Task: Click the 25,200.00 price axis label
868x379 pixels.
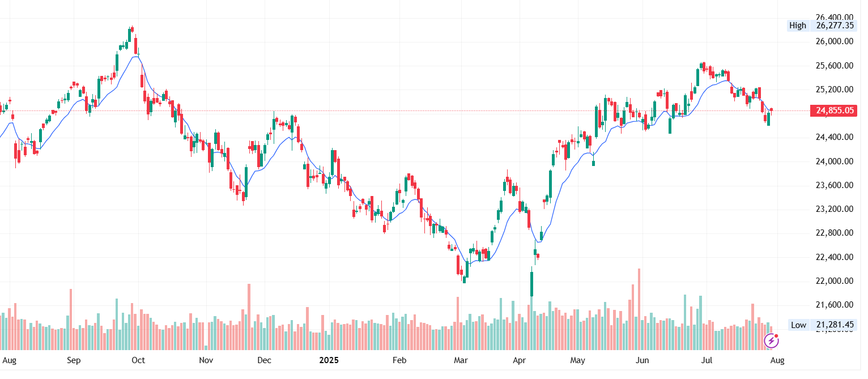Action: [x=835, y=90]
